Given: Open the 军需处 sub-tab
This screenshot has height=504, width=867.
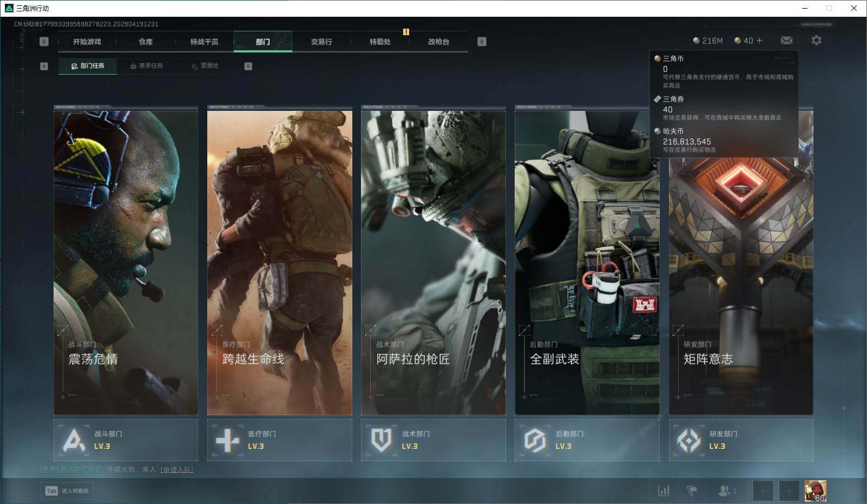Looking at the screenshot, I should (x=206, y=66).
